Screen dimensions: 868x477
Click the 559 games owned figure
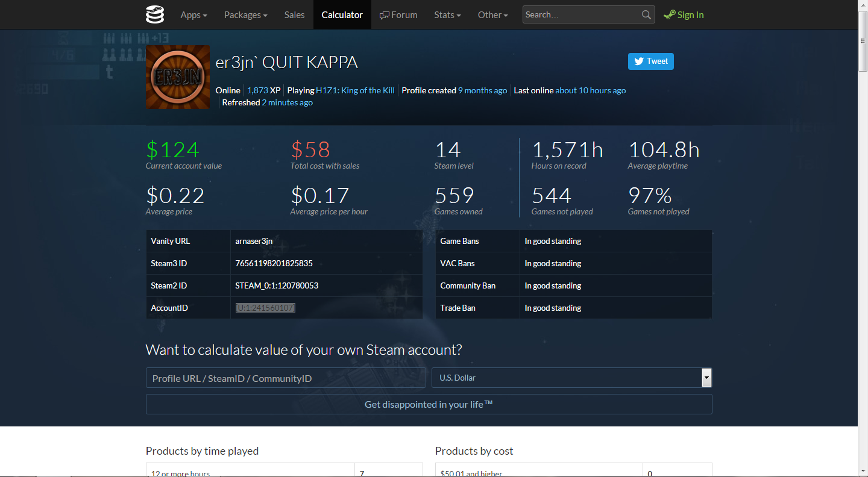coord(454,195)
